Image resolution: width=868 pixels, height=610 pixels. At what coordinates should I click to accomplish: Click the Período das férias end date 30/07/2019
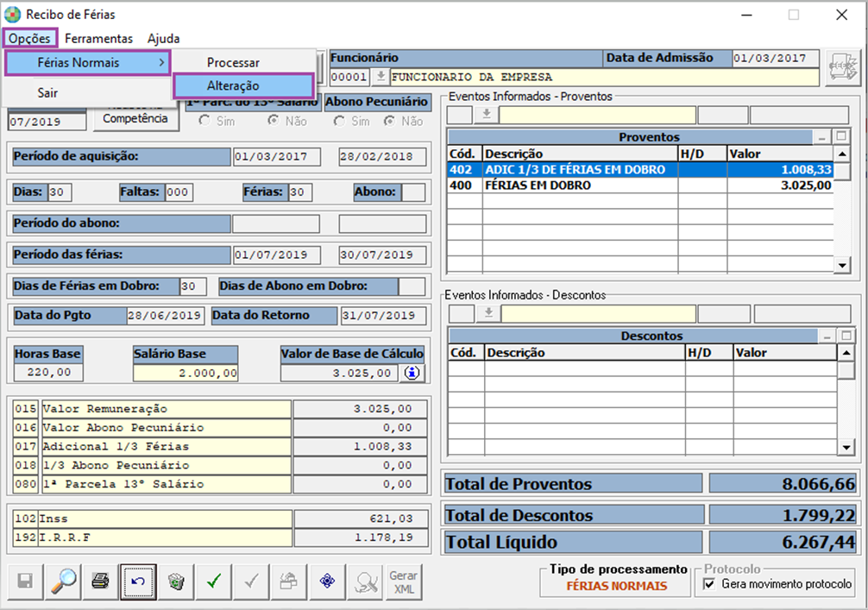click(382, 255)
